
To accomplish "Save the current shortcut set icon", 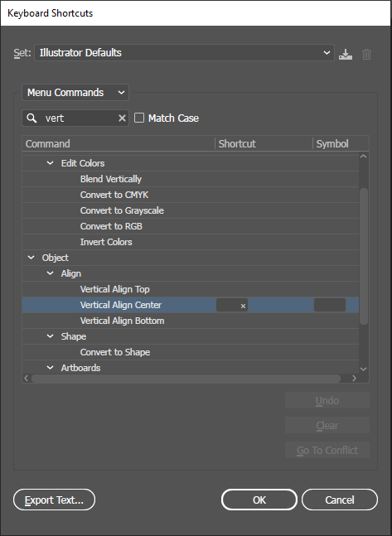I will click(345, 54).
